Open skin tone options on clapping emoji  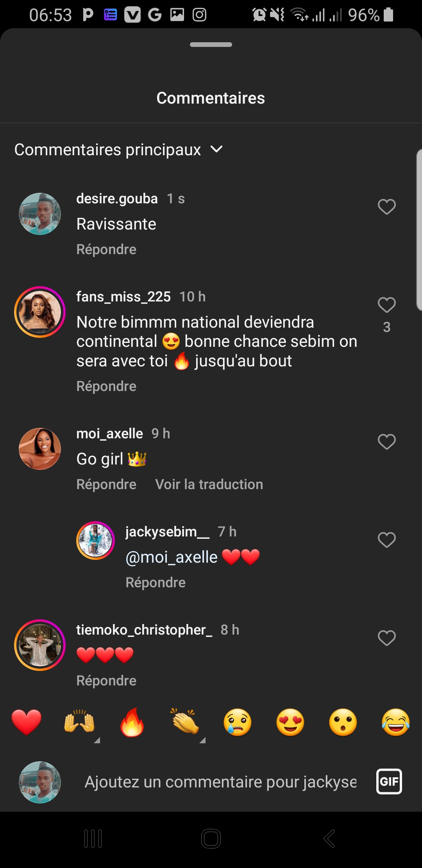tap(202, 740)
